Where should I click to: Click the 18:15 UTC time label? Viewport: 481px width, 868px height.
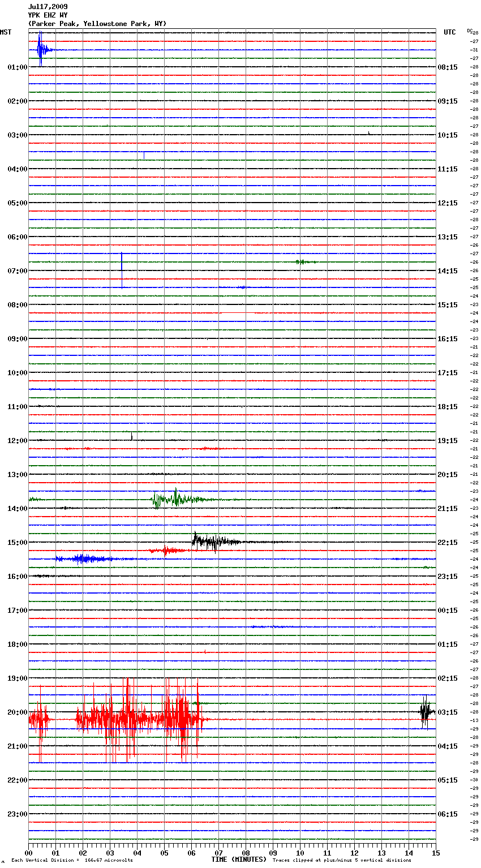tap(448, 407)
